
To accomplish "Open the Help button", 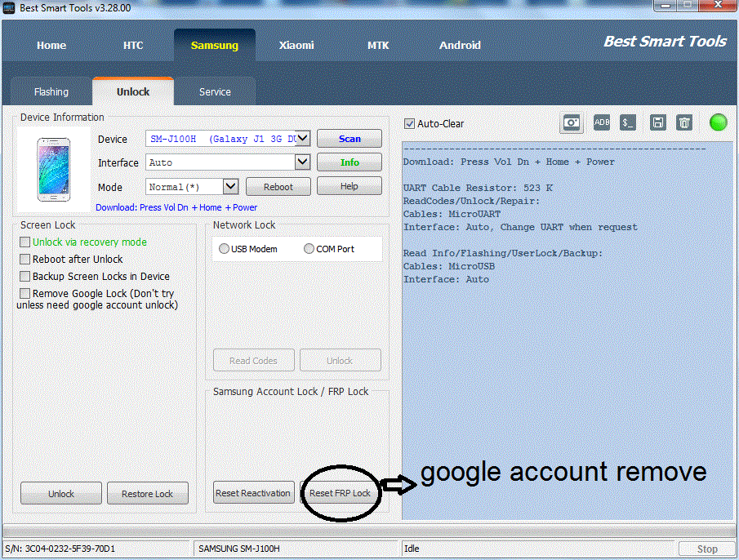I will 349,186.
